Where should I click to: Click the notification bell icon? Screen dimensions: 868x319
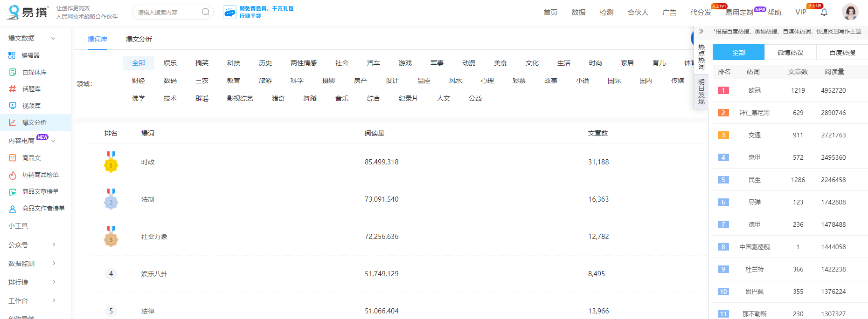824,12
